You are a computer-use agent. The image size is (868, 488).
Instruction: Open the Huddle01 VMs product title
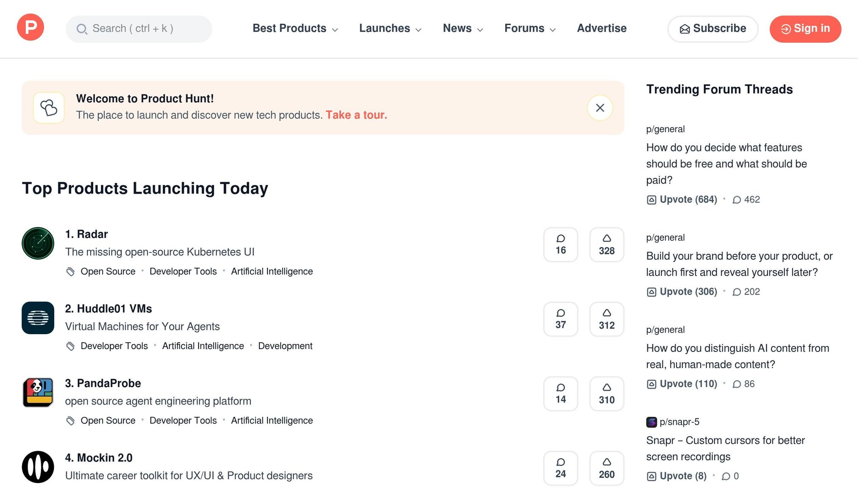[x=108, y=309]
